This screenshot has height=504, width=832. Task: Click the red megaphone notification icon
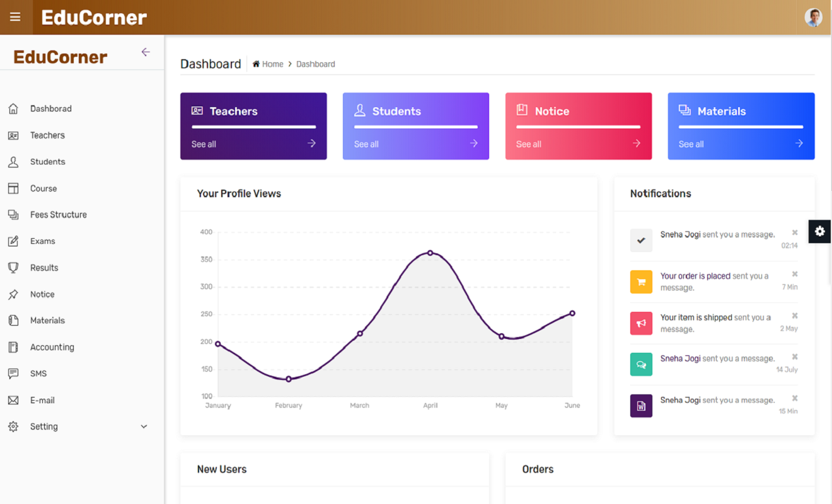(x=641, y=323)
